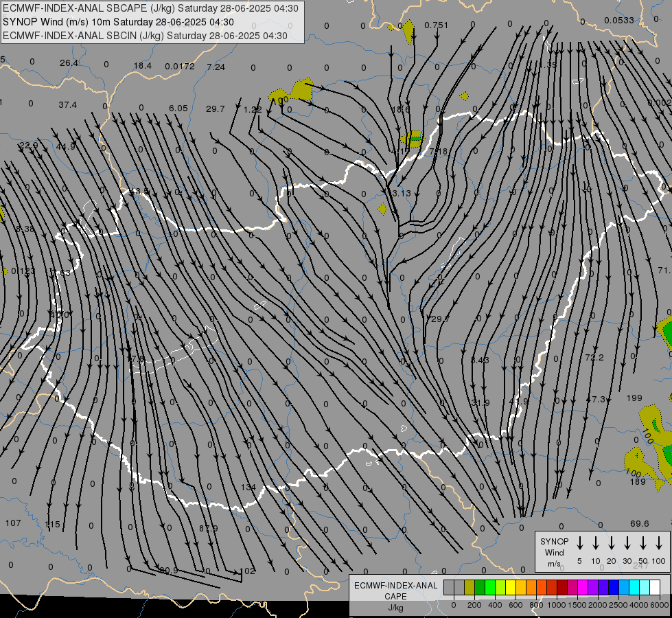This screenshot has height=618, width=672.
Task: Click the 0.123 value on the map
Action: [x=23, y=271]
